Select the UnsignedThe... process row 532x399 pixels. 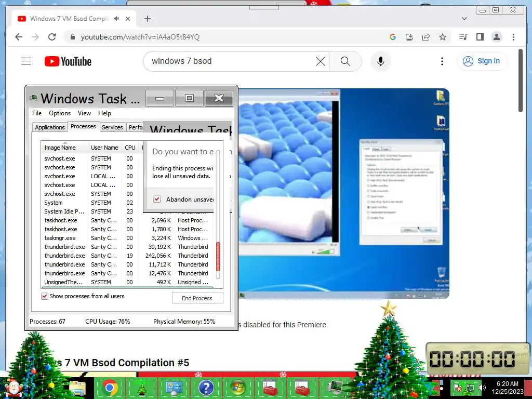(126, 282)
